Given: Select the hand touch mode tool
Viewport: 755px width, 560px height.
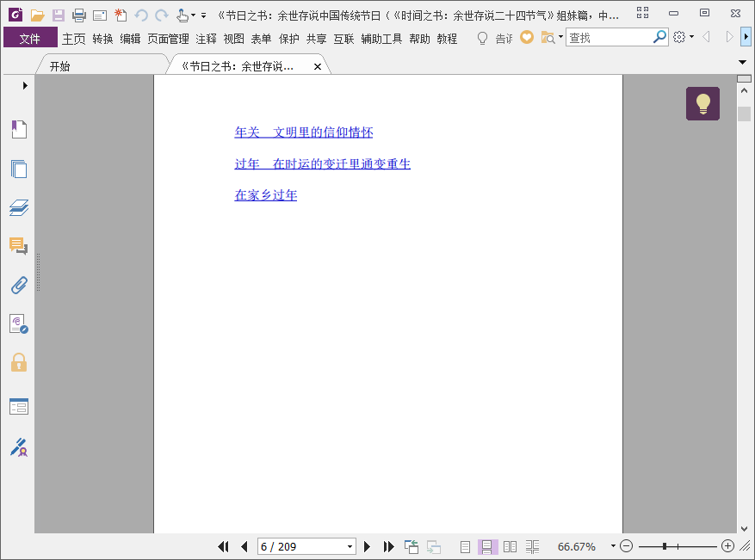Looking at the screenshot, I should pyautogui.click(x=182, y=15).
